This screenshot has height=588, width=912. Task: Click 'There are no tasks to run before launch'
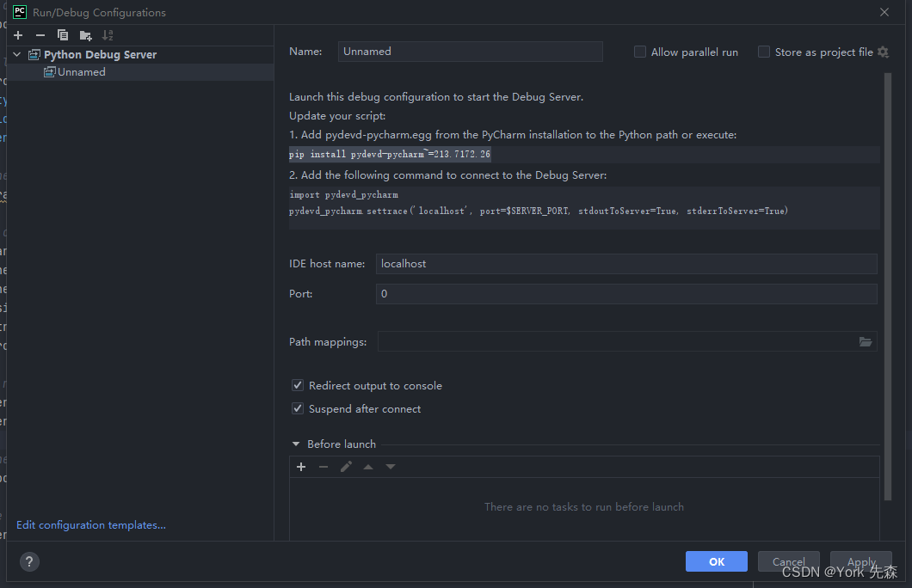584,507
